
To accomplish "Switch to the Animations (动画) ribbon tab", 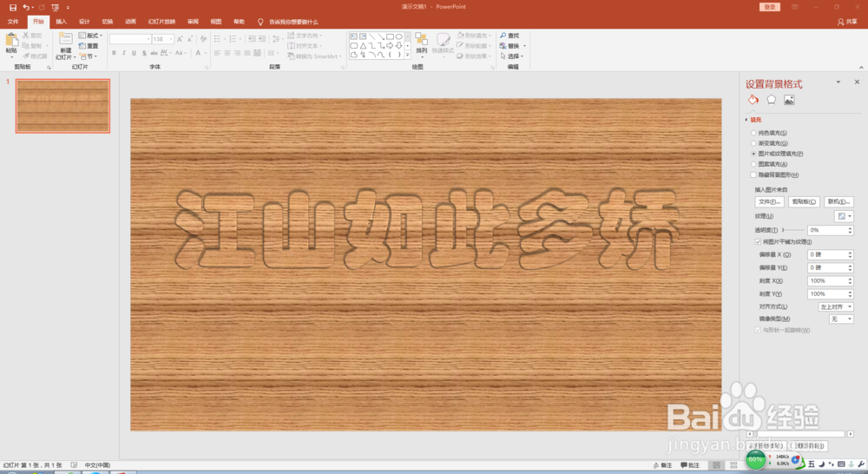I will point(131,22).
